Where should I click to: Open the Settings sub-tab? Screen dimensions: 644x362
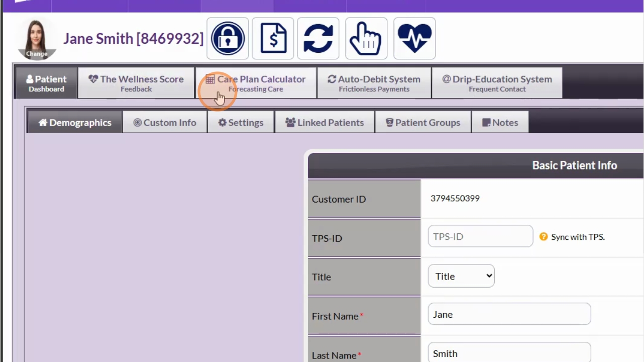[x=241, y=122]
